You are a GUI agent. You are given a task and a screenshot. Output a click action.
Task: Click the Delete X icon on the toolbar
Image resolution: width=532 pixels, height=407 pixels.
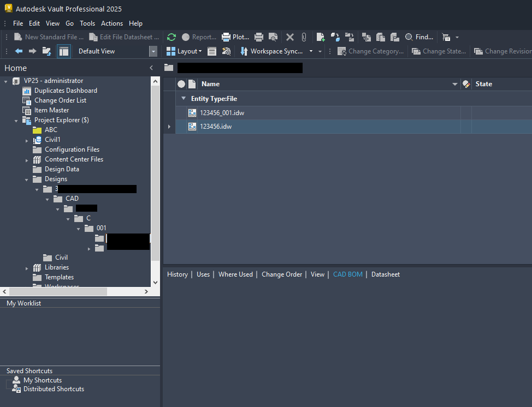[x=289, y=37]
